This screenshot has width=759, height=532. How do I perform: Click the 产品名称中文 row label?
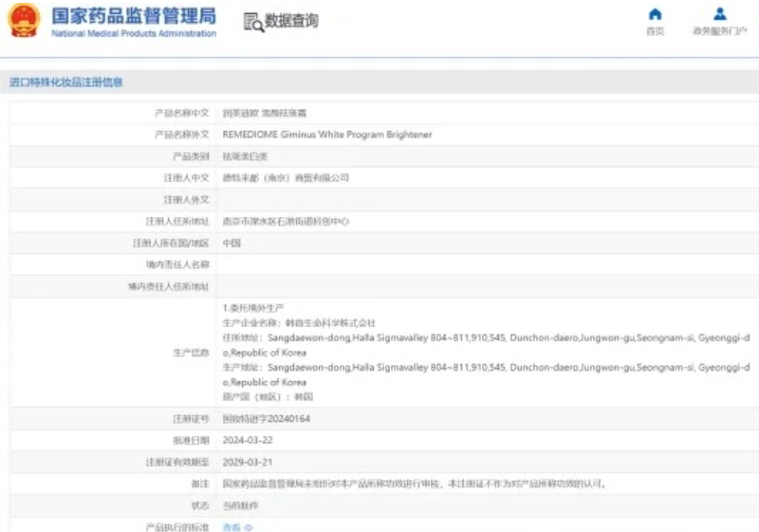click(182, 113)
